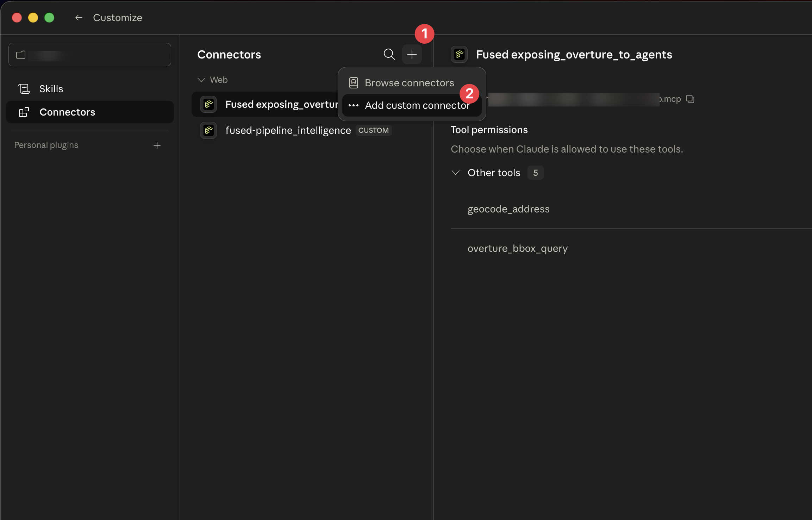812x520 pixels.
Task: Click the Personal plugins label
Action: [46, 145]
